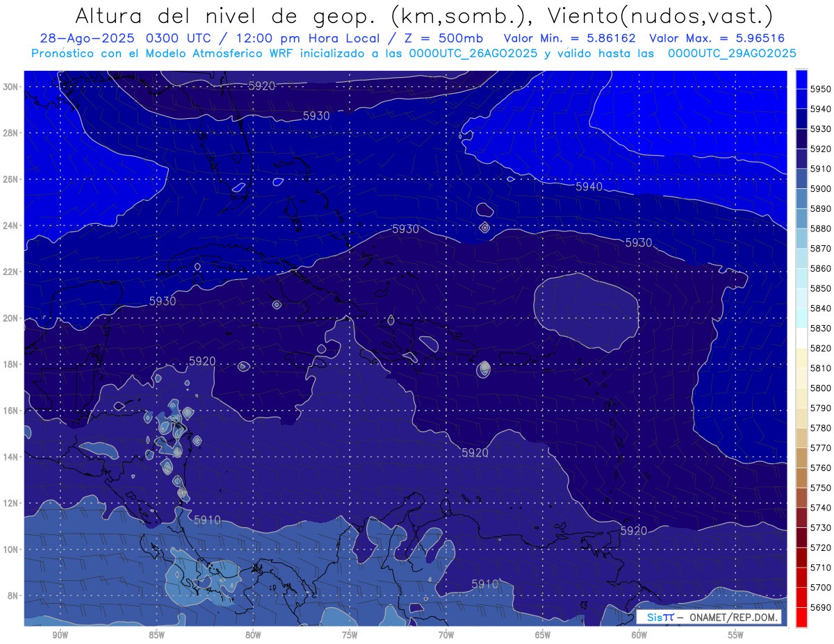Click the 5740 value on the color scale
This screenshot has width=834, height=644.
821,507
